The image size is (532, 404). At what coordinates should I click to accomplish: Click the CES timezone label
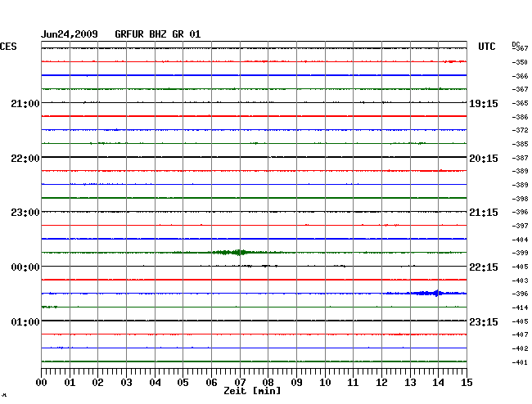tap(8, 47)
